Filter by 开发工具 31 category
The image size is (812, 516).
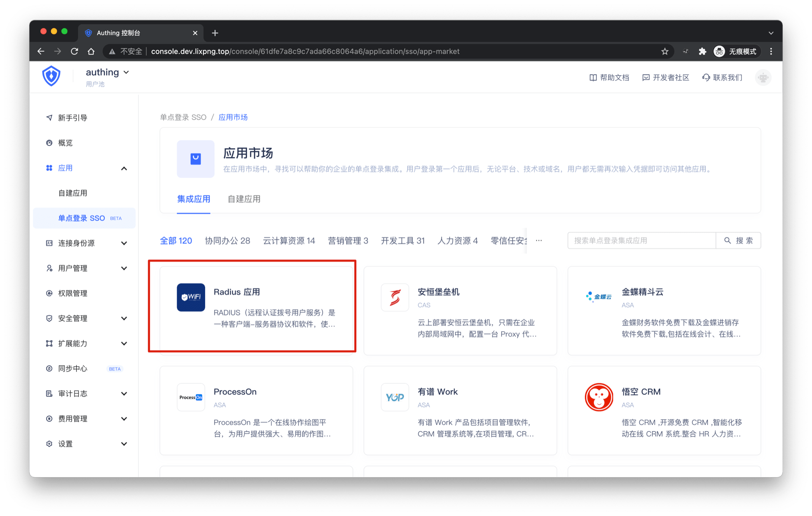click(403, 240)
